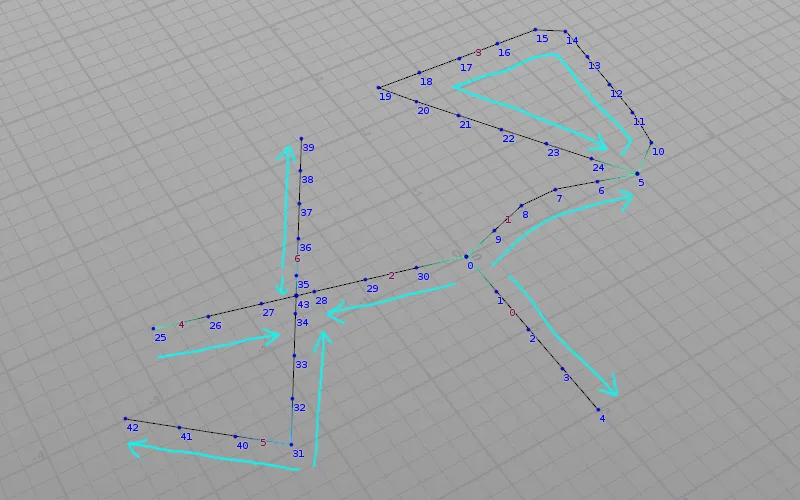Select the point labeled 32
The height and width of the screenshot is (500, 800).
pos(292,398)
